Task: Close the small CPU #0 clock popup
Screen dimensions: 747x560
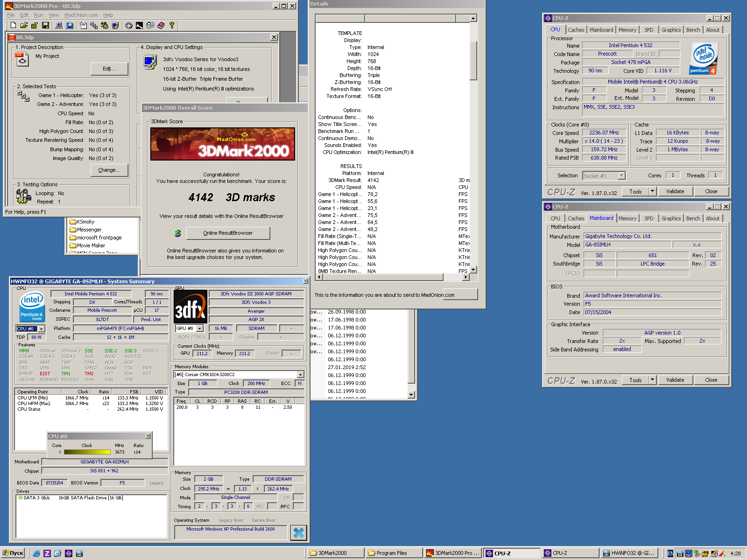Action: click(148, 436)
